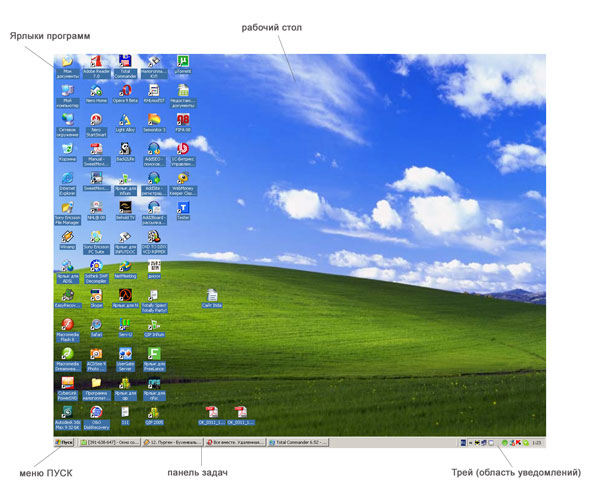Launch the Macromedia Dreamweaver icon
This screenshot has width=600, height=502.
(x=67, y=359)
